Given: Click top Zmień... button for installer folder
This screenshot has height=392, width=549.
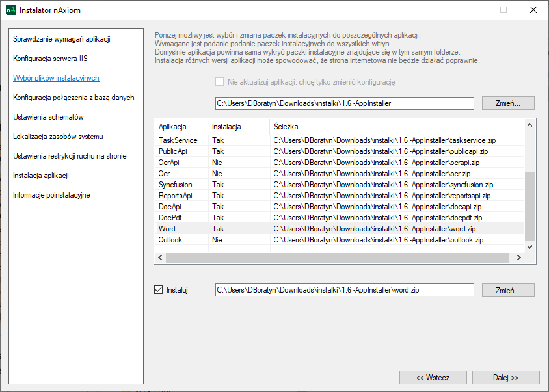Looking at the screenshot, I should tap(508, 103).
